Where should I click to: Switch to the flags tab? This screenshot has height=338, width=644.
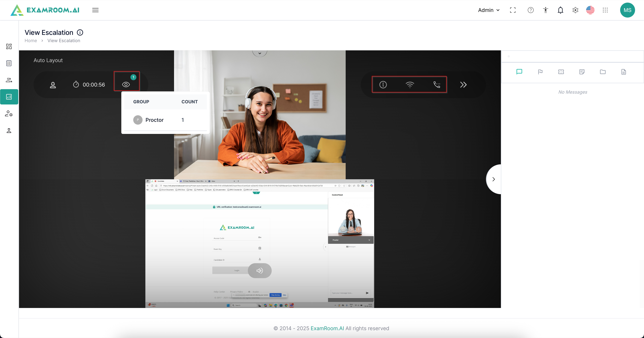click(540, 72)
